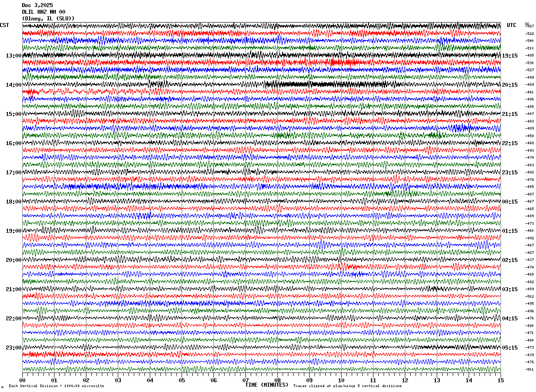Click the '21:00' CST time label
The height and width of the screenshot is (392, 536).
click(13, 289)
